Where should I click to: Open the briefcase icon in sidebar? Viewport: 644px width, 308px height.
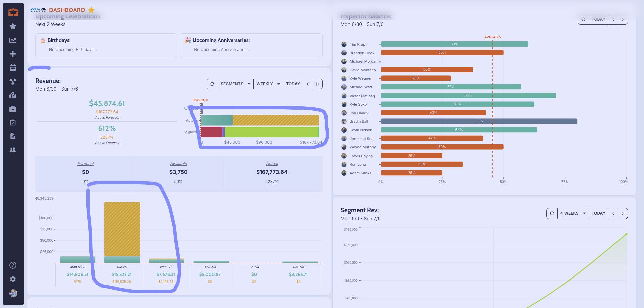point(13,109)
